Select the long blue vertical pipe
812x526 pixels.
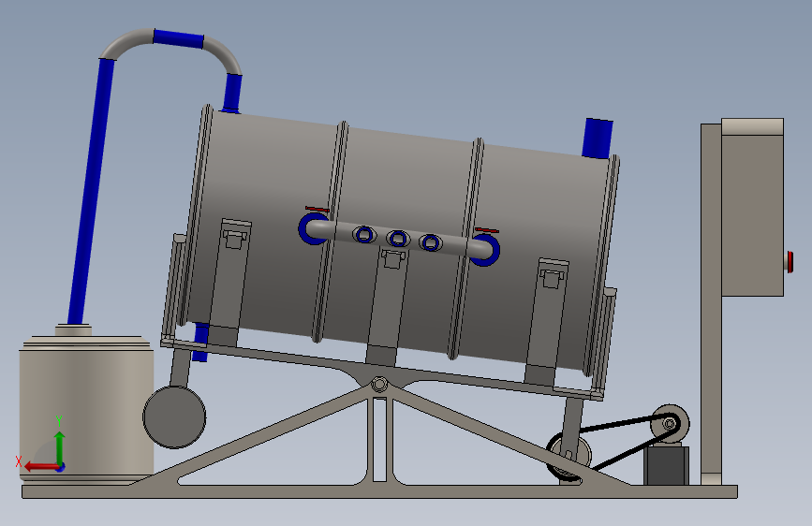tap(91, 192)
